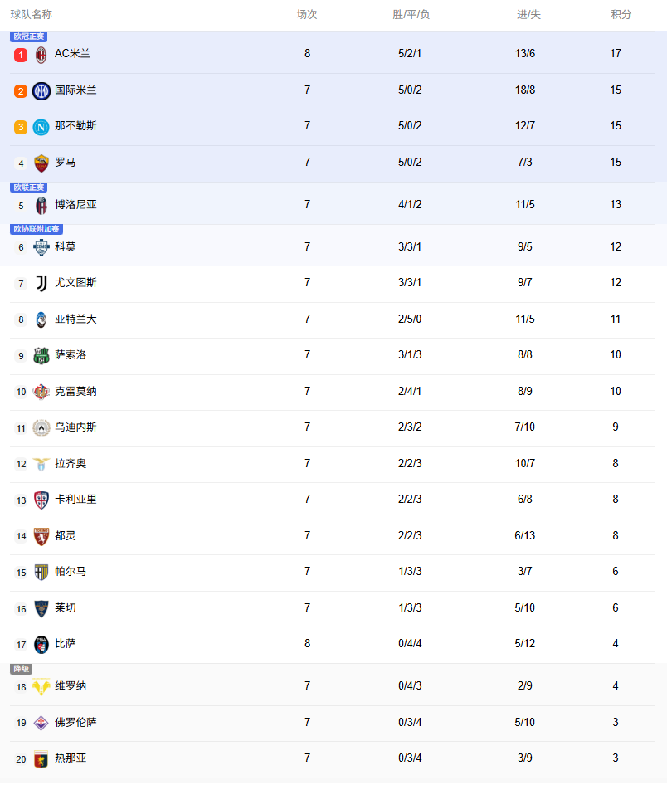Viewport: 672px width, 790px height.
Task: Click the 拉齐奥 eagle logo
Action: [x=41, y=464]
